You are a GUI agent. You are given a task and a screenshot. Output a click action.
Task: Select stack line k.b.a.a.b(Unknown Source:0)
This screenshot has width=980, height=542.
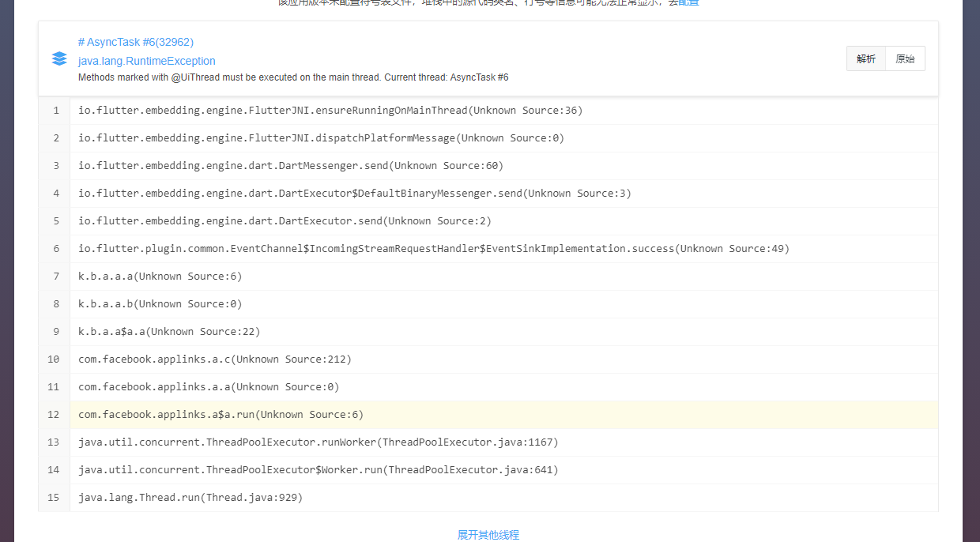point(504,304)
